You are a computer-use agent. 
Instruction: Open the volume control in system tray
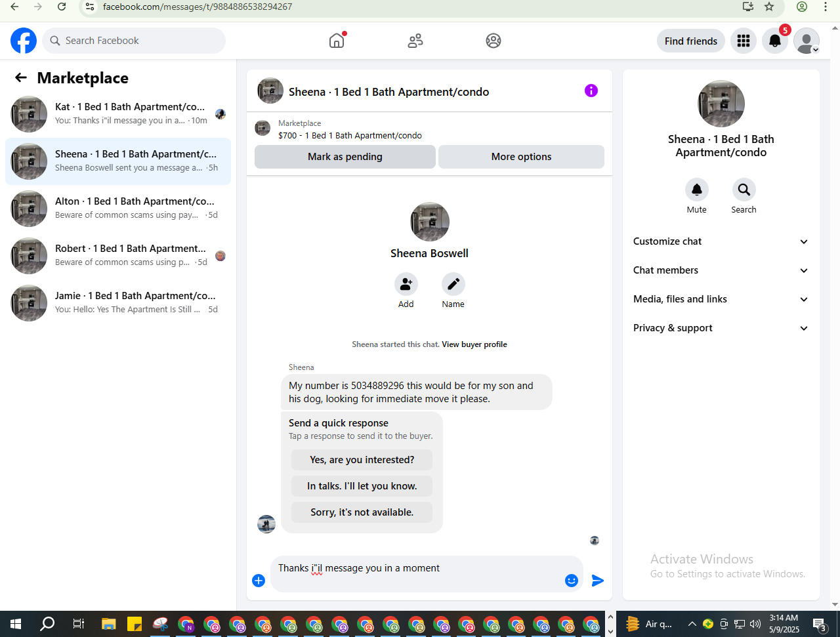tap(755, 624)
